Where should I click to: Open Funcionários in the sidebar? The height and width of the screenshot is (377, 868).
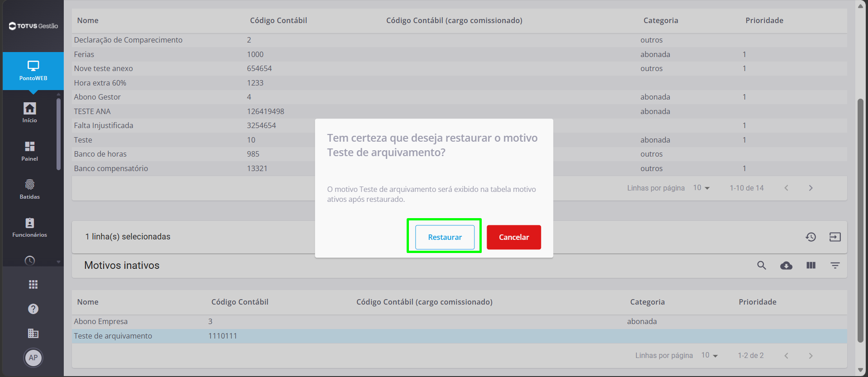30,227
